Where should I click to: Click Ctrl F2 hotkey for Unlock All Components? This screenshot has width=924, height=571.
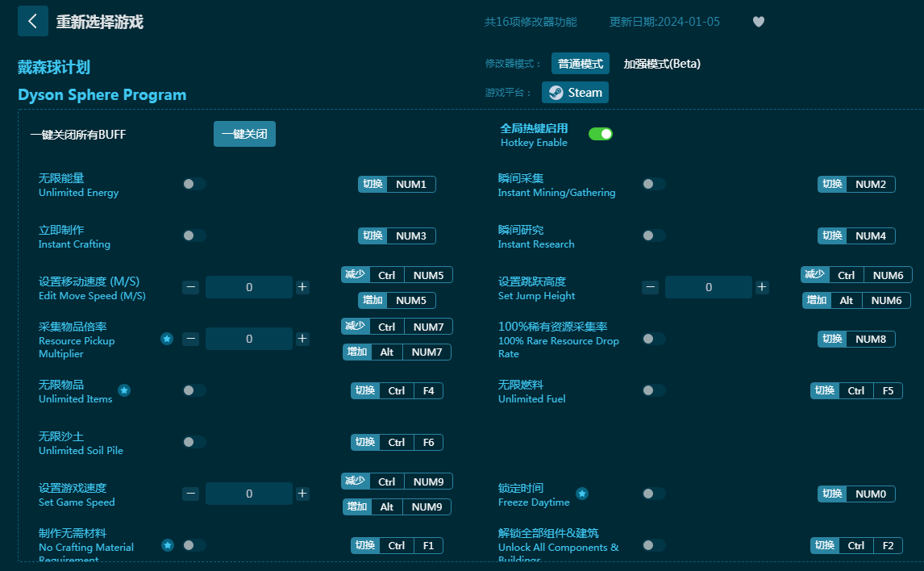(856, 545)
